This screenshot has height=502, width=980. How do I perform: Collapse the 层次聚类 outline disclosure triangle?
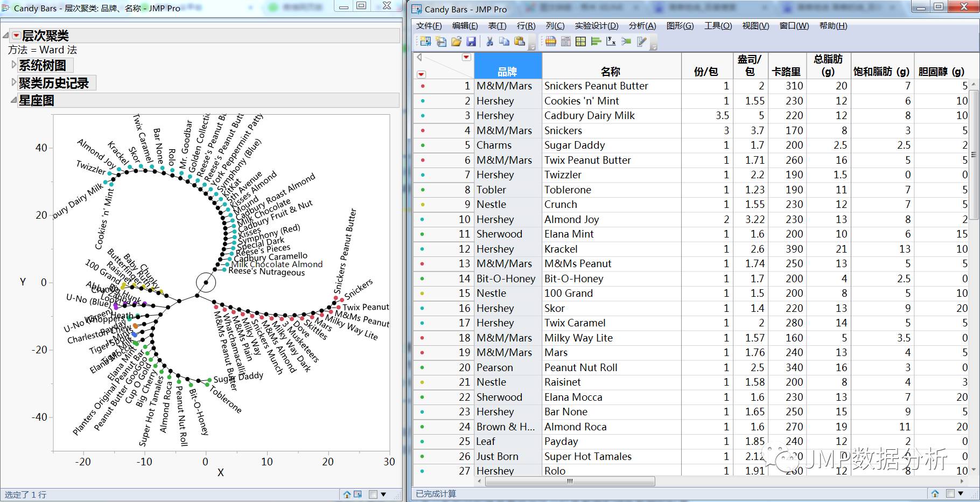[6, 36]
